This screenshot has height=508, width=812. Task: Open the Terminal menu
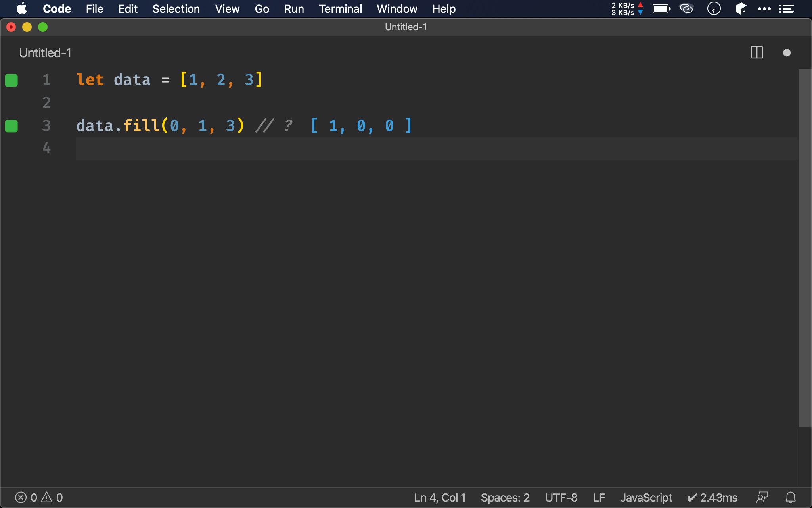click(340, 9)
